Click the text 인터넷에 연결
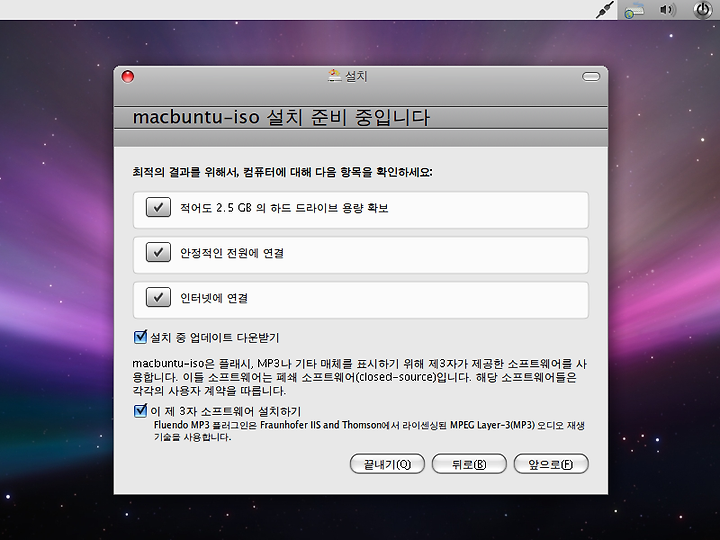This screenshot has width=720, height=540. pos(214,298)
